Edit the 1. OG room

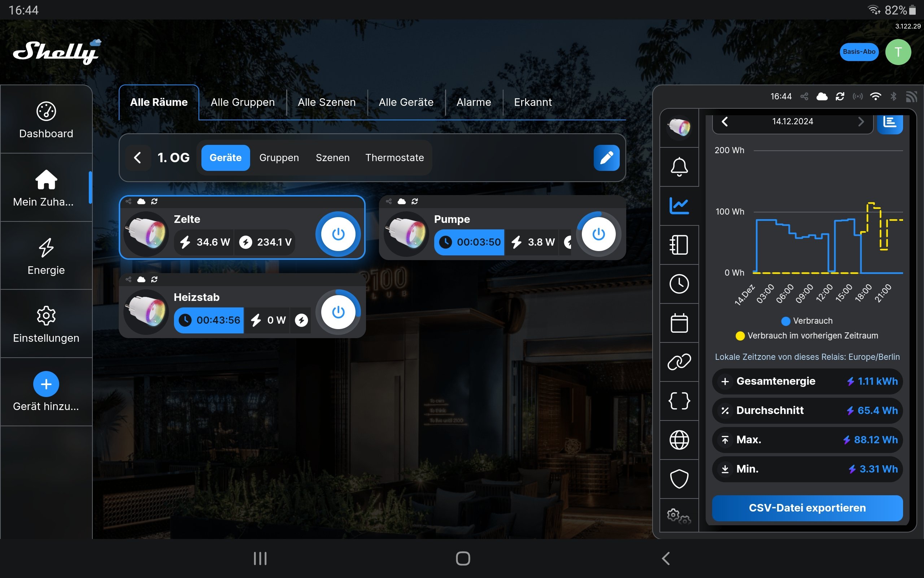pyautogui.click(x=606, y=158)
